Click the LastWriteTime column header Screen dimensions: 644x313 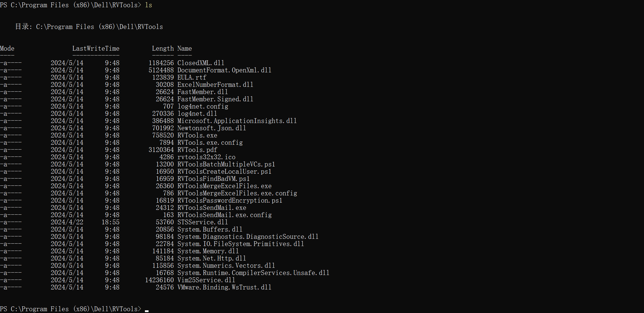(x=96, y=49)
